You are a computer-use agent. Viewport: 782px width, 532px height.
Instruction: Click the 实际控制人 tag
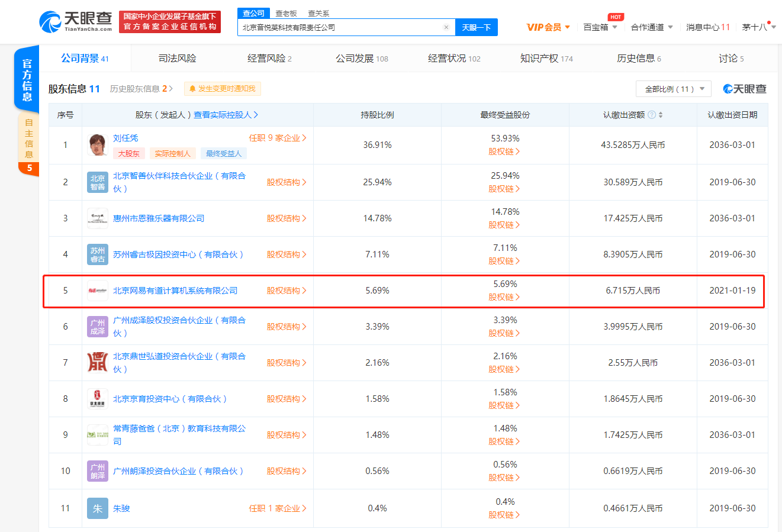click(172, 153)
